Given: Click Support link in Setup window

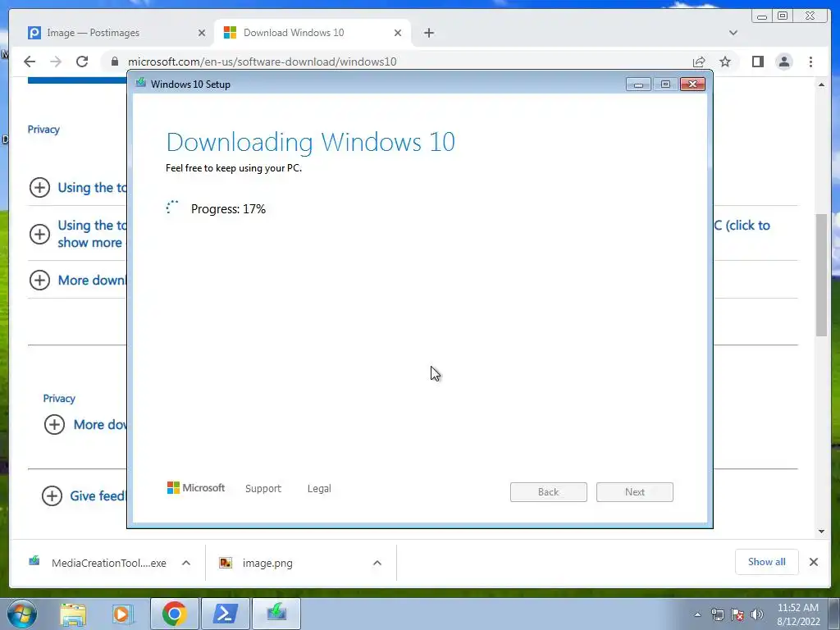Looking at the screenshot, I should (x=263, y=489).
